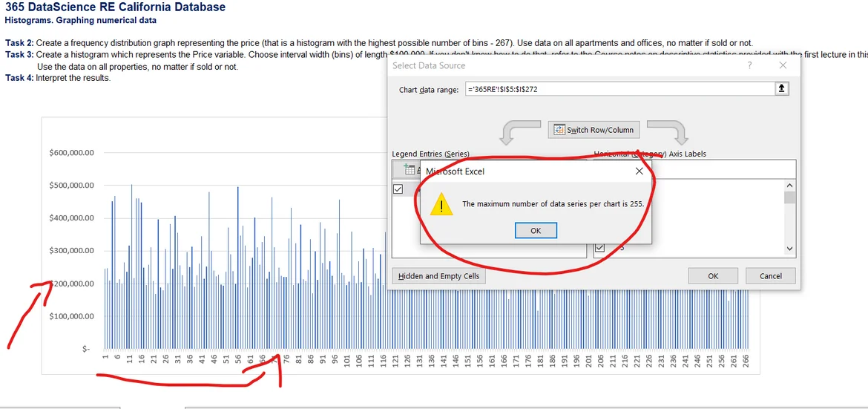Cancel the Select Data Source dialog
868x409 pixels.
pyautogui.click(x=771, y=276)
